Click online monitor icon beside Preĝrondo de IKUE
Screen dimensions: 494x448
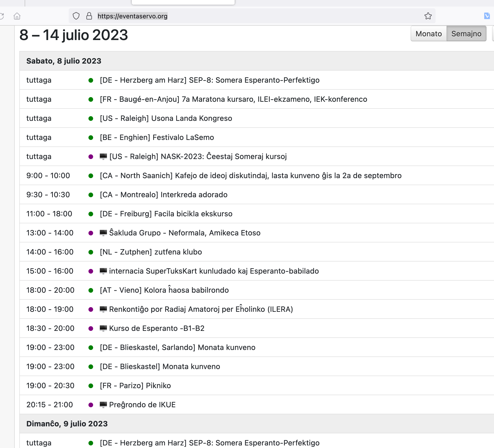tap(103, 405)
